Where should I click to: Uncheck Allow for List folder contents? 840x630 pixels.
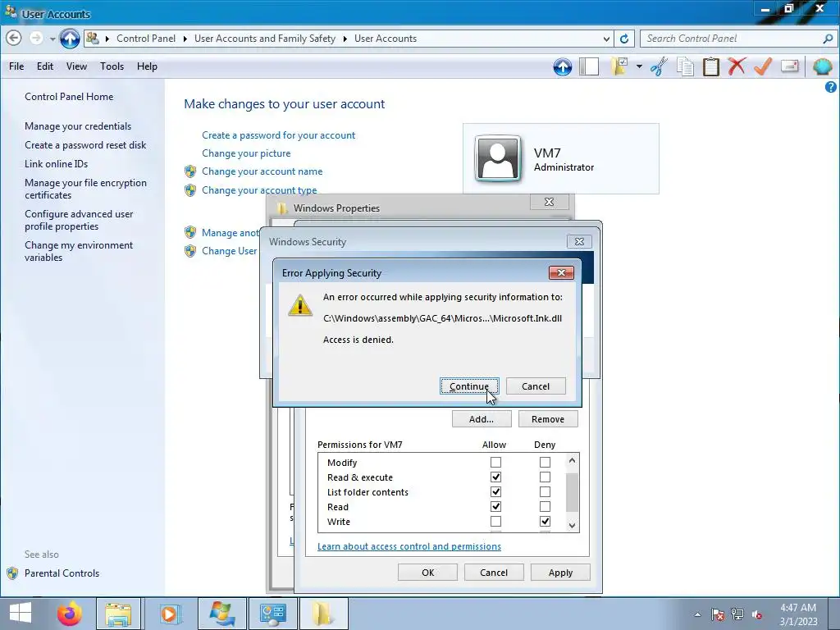(495, 491)
